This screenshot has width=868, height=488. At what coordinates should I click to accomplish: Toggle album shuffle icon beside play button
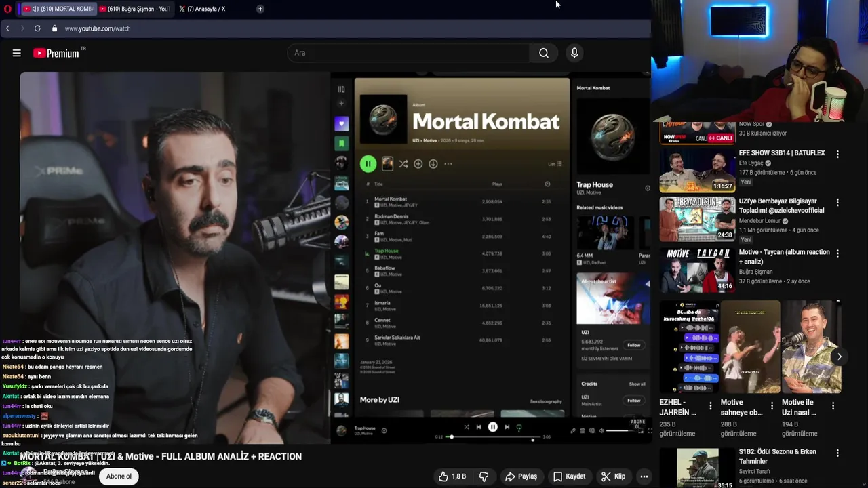[x=403, y=164]
